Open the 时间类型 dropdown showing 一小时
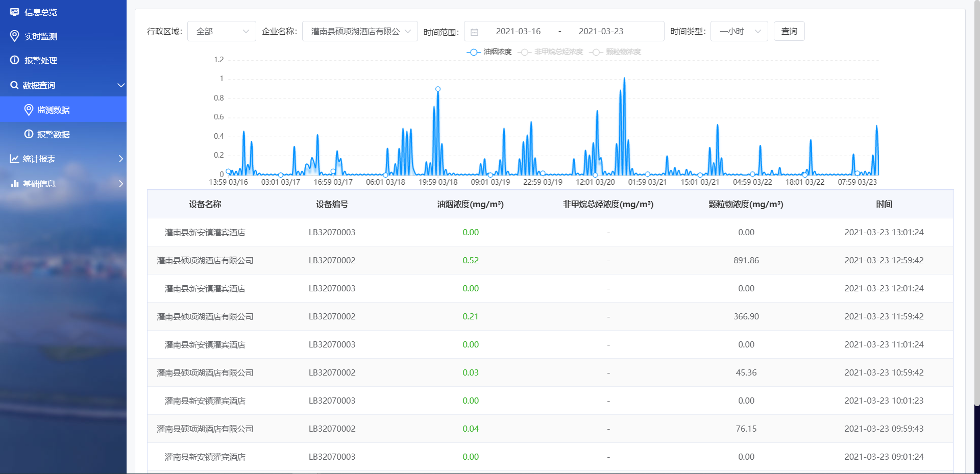 coord(739,31)
